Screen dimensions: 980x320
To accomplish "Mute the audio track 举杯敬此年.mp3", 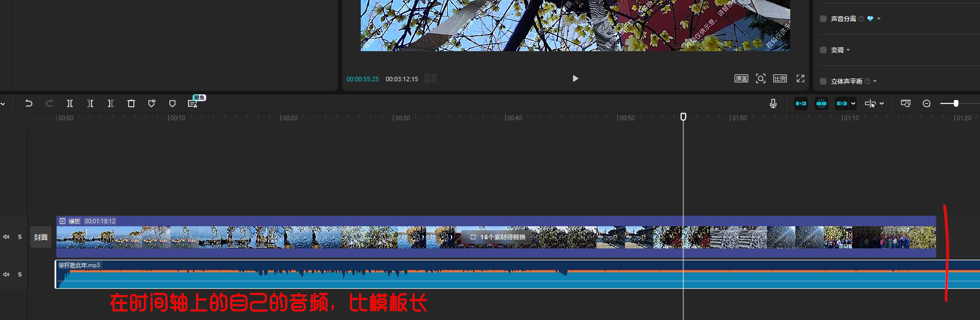I will 6,275.
